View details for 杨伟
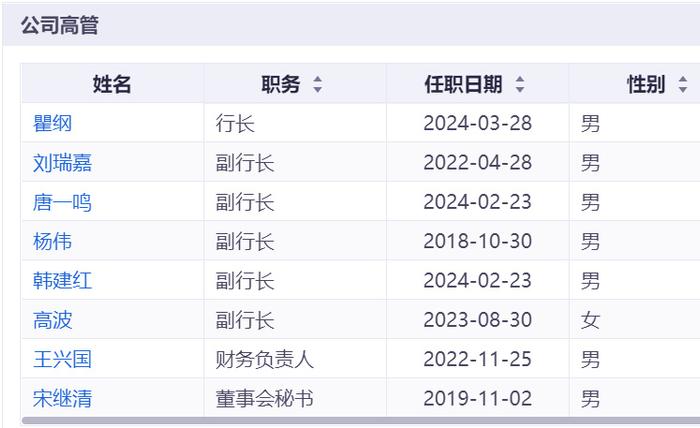Image resolution: width=700 pixels, height=428 pixels. pos(53,241)
